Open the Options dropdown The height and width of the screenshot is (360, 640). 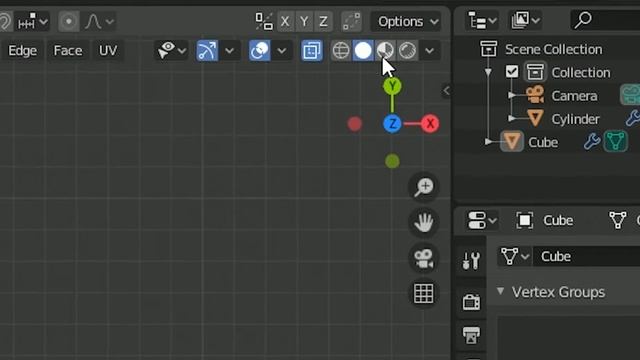pos(406,21)
